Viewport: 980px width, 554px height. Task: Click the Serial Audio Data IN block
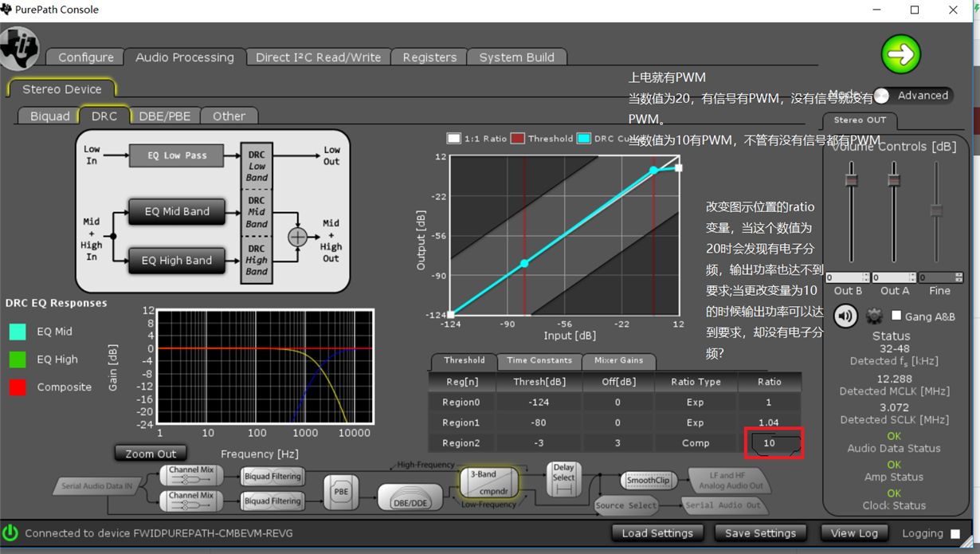96,485
